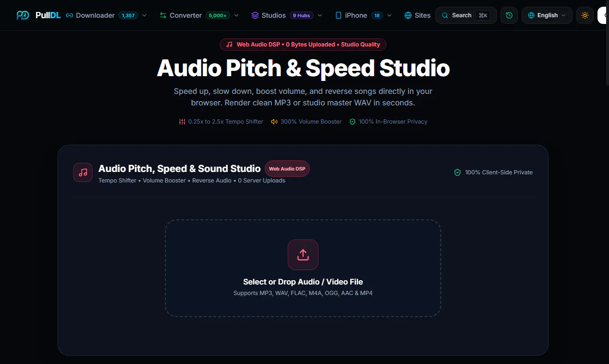Click the magnifier icon in Search
Screen dimensions: 609x364
pos(445,15)
